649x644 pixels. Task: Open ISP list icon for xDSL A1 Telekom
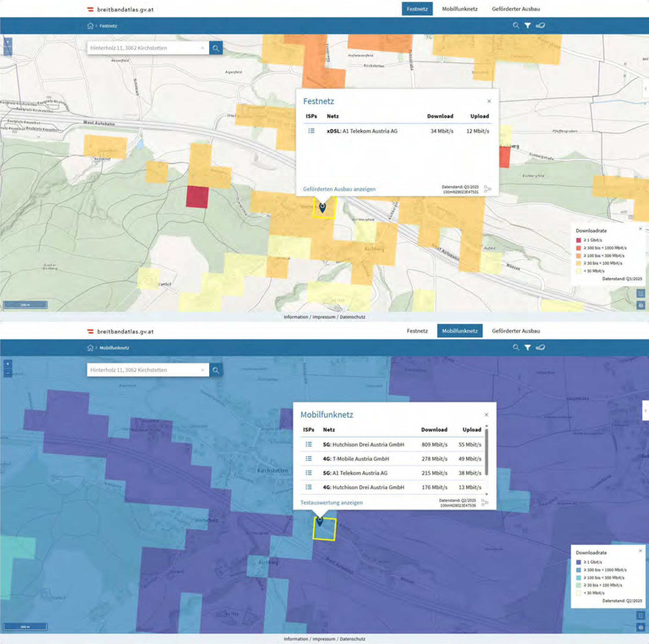311,131
